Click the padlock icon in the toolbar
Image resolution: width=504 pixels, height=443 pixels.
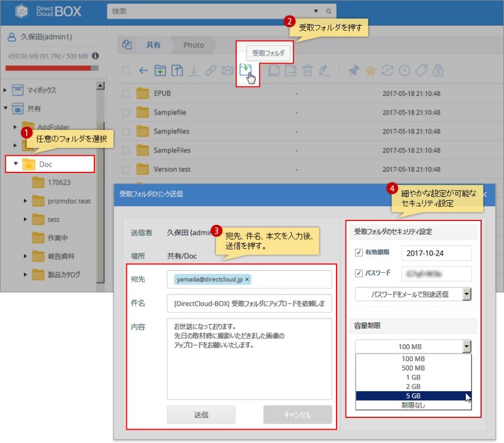point(439,71)
